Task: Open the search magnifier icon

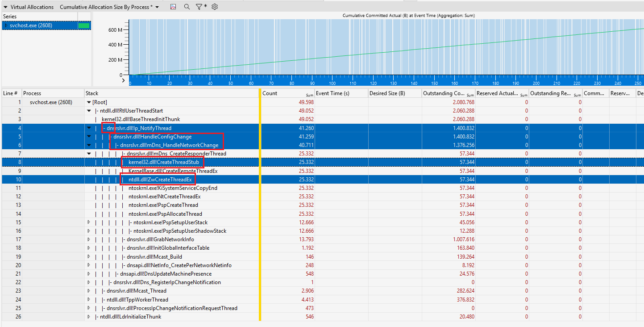Action: tap(187, 7)
